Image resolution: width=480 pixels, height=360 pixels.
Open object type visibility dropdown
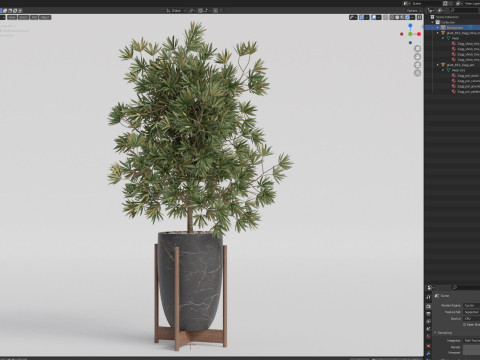(353, 17)
